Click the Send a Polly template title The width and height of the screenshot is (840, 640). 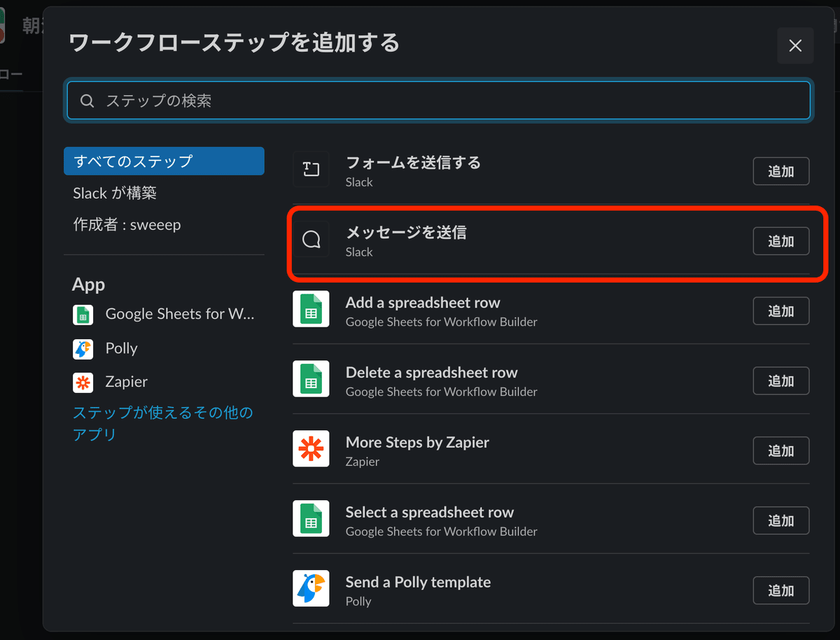click(x=418, y=582)
